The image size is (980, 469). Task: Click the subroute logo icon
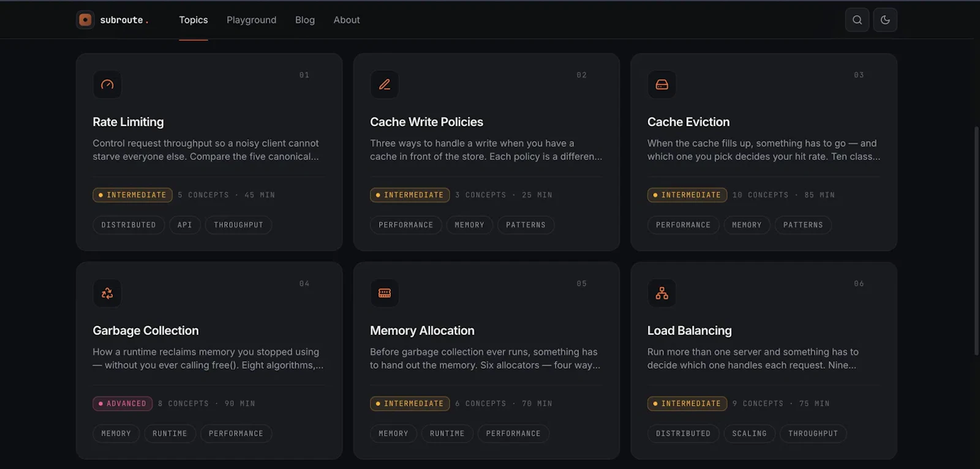[85, 20]
